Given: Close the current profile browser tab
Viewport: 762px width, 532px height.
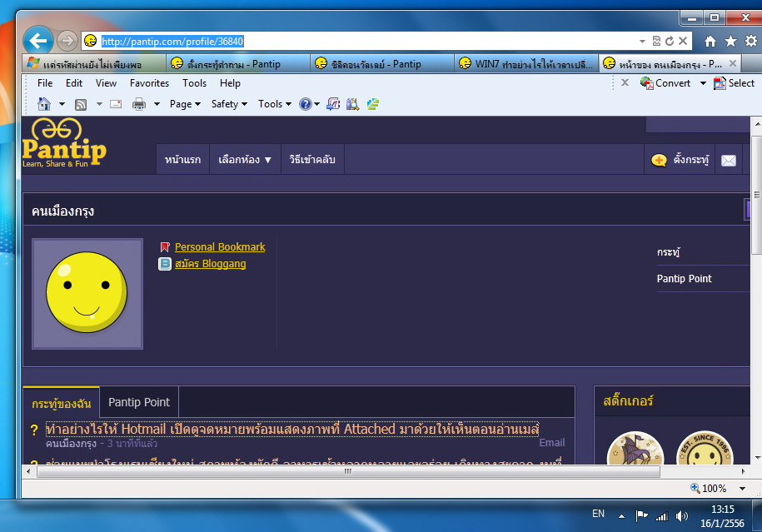Looking at the screenshot, I should point(733,63).
